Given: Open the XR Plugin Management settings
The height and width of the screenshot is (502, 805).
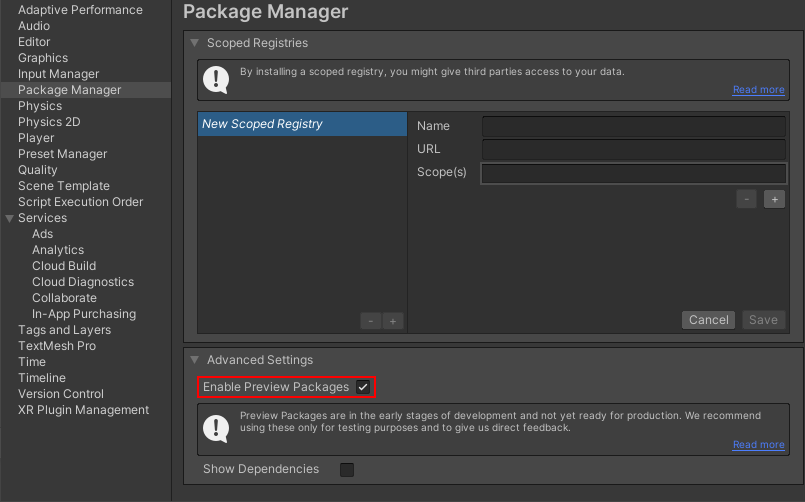Looking at the screenshot, I should point(83,410).
